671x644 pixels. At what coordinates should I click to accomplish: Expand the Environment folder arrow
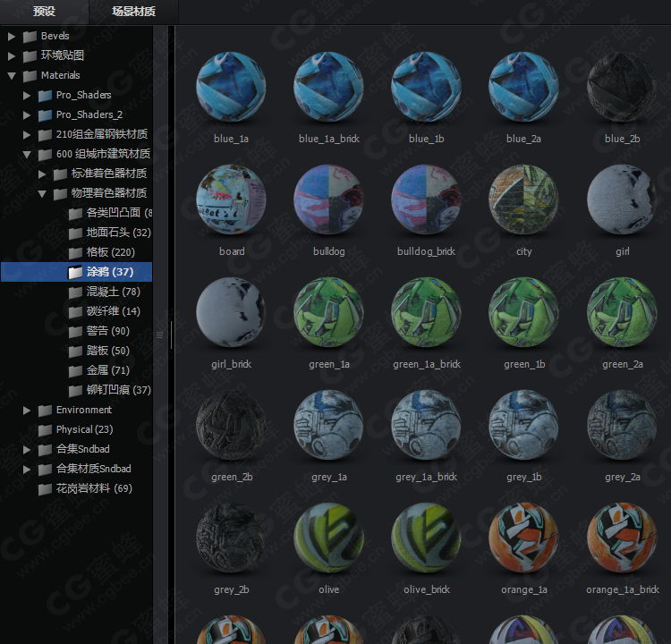pos(27,411)
